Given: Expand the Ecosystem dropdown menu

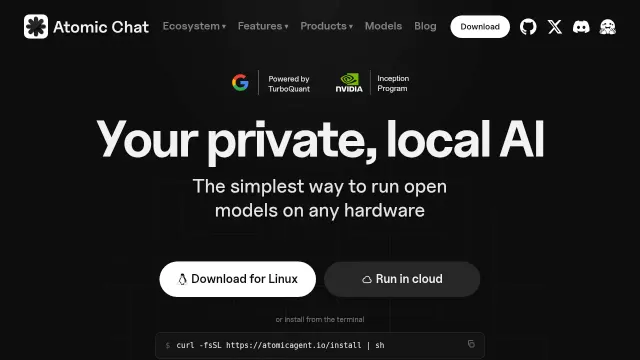Looking at the screenshot, I should [194, 27].
